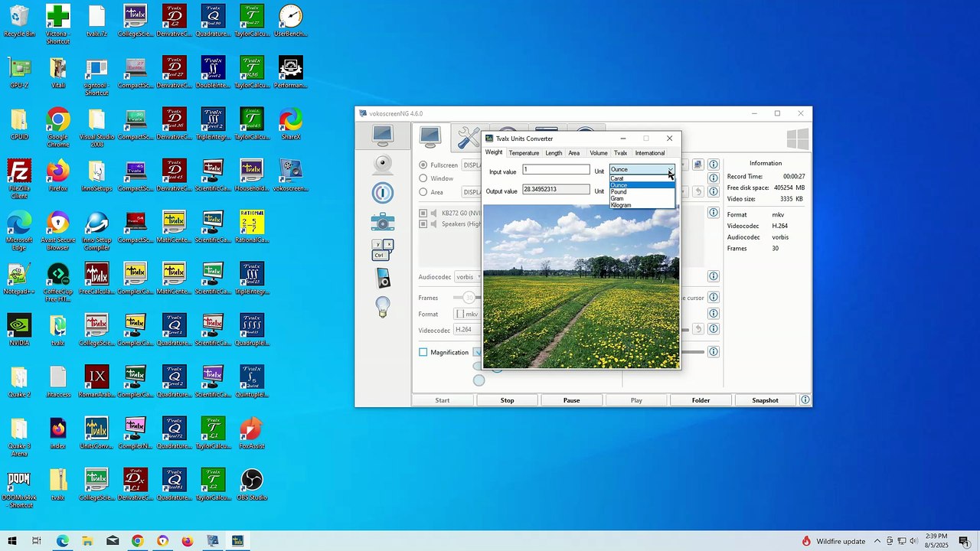Open the FoxAssist desktop icon
The image size is (980, 551).
click(x=252, y=434)
